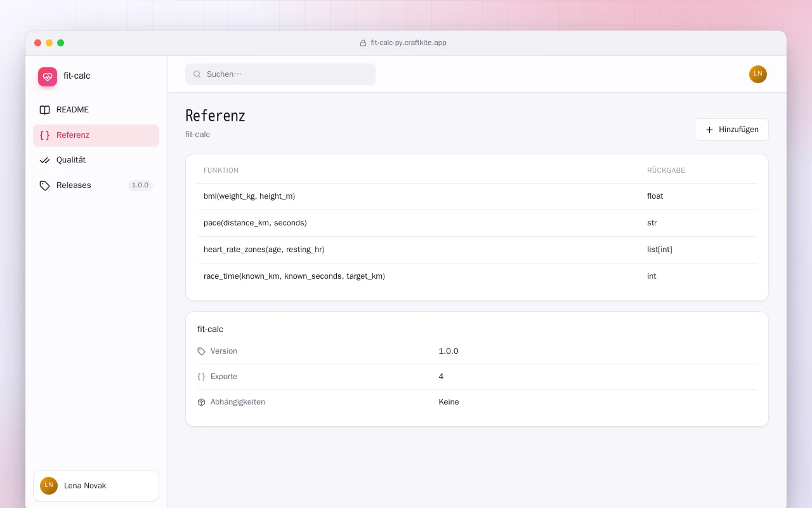Focus the Suchen search field
Image resolution: width=812 pixels, height=508 pixels.
(280, 74)
